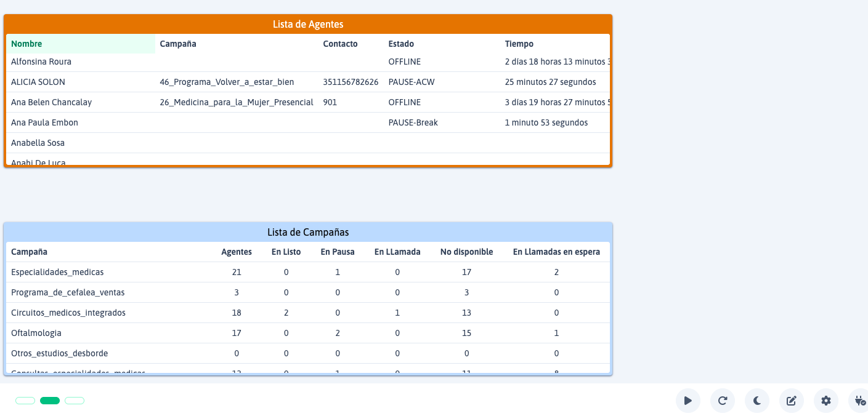868x416 pixels.
Task: Switch to the first page indicator
Action: (25, 401)
